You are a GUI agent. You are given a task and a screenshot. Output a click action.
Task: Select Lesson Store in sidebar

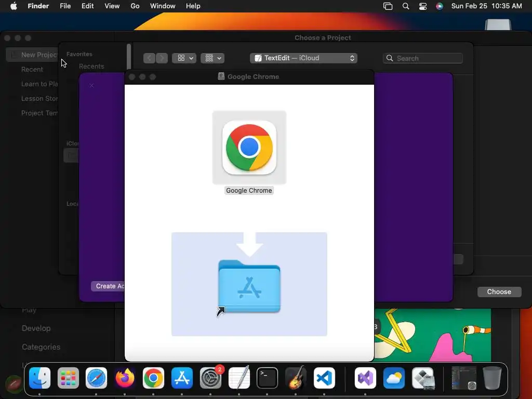(x=39, y=98)
